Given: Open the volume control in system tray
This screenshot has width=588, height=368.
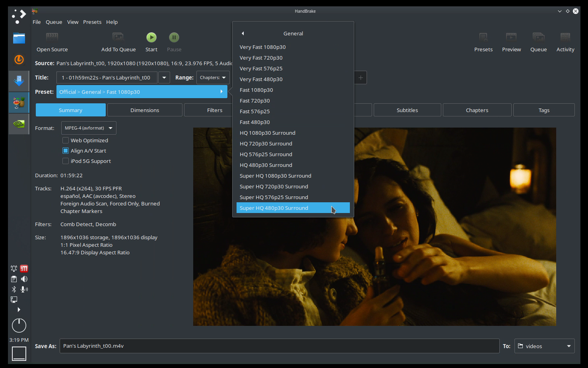Looking at the screenshot, I should [24, 279].
